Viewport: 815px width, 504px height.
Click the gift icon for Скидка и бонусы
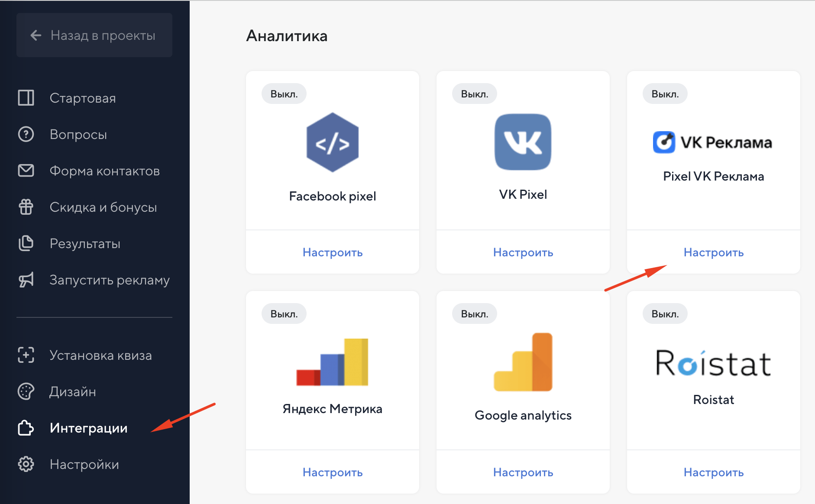tap(26, 207)
